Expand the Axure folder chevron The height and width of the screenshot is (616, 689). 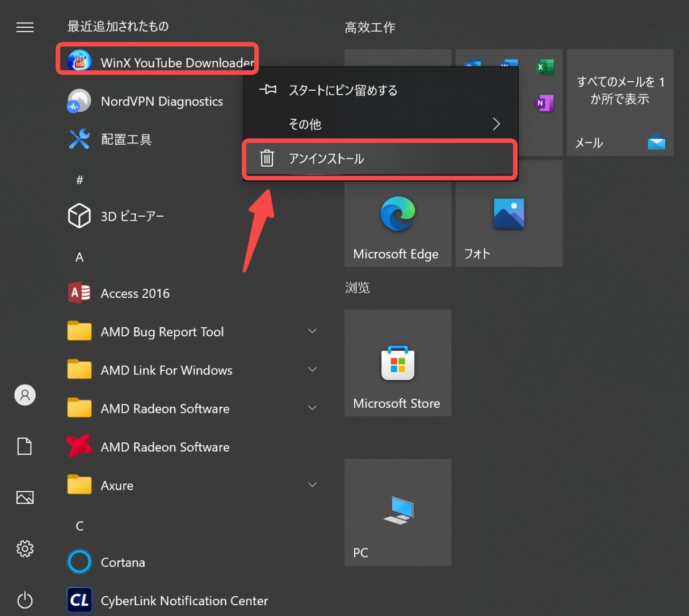[x=312, y=485]
